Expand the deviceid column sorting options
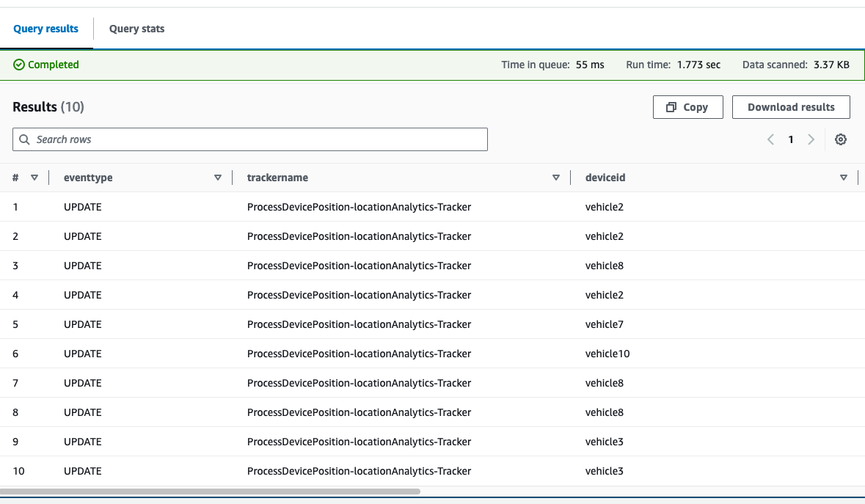865x504 pixels. (843, 178)
